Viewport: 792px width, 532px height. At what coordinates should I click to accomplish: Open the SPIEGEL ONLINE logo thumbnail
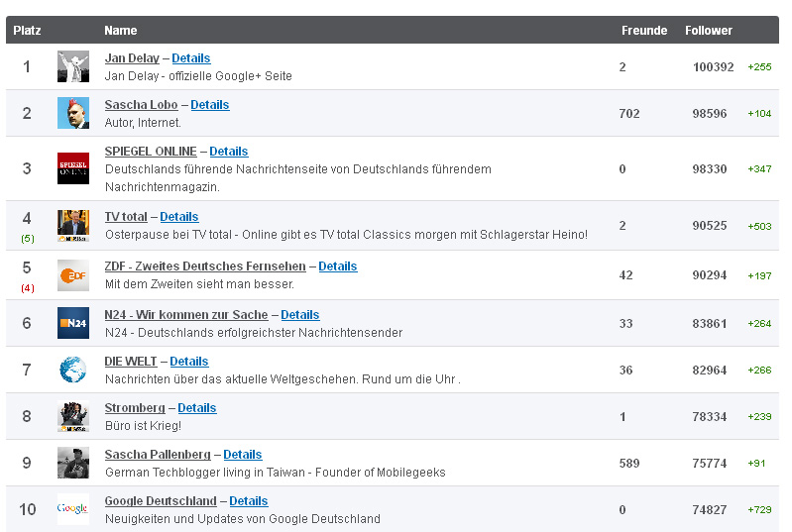(x=73, y=168)
